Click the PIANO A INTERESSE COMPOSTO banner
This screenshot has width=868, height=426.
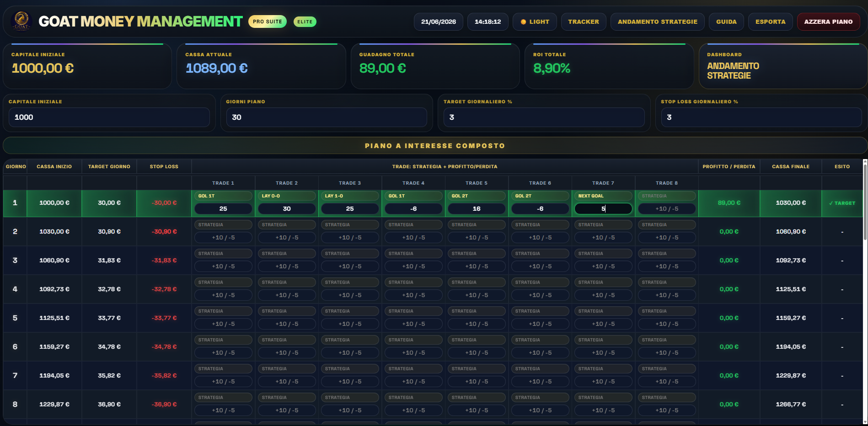coord(435,145)
